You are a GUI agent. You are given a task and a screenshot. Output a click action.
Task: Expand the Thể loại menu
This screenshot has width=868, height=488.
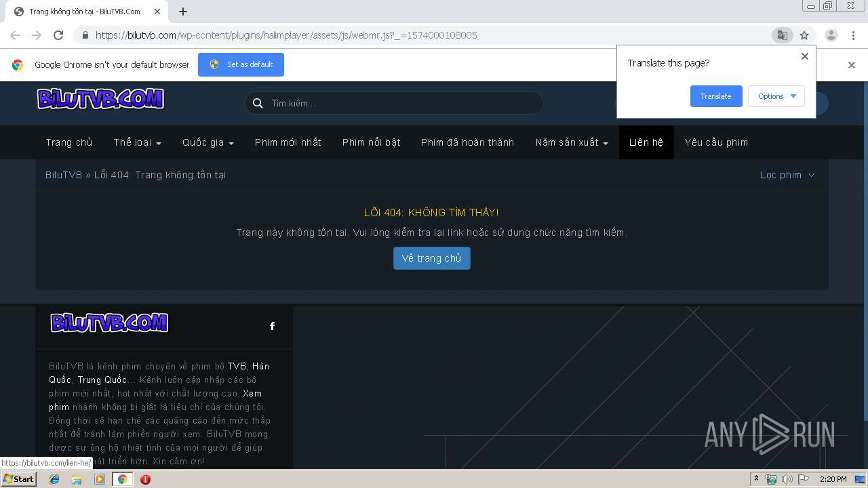[137, 142]
